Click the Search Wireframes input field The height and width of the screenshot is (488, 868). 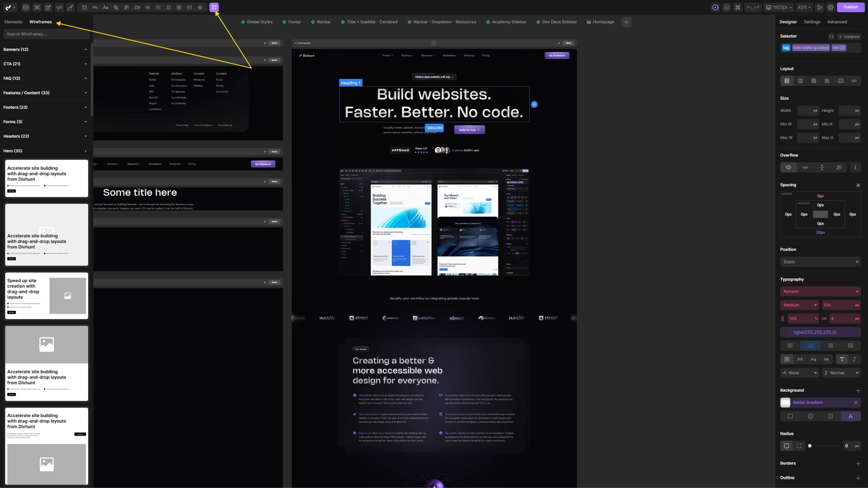(46, 34)
